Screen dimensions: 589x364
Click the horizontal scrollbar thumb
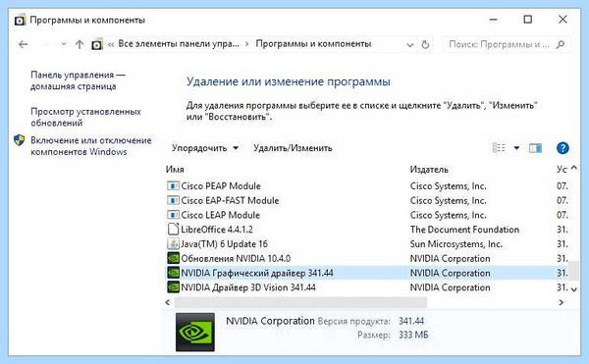[300, 302]
